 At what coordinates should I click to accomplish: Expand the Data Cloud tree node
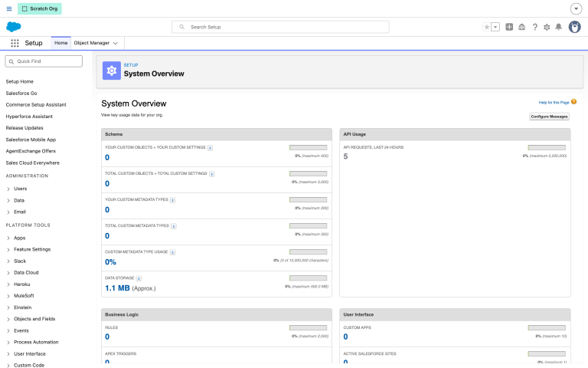pyautogui.click(x=8, y=273)
